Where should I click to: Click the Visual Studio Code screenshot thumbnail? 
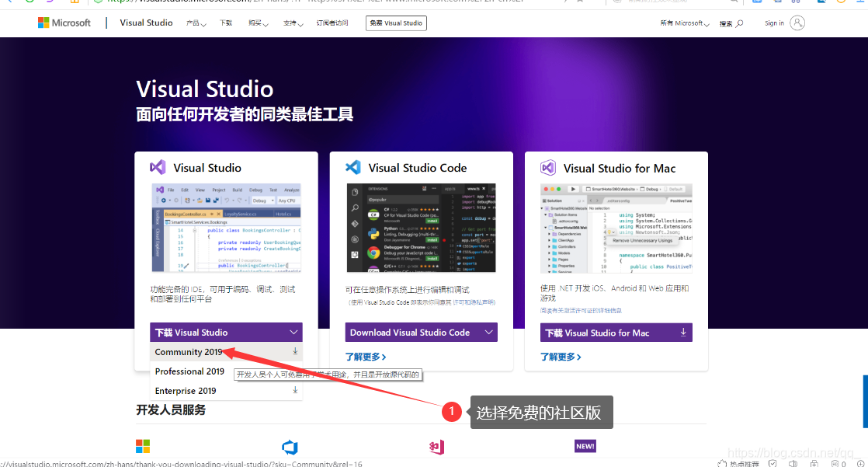(x=422, y=228)
